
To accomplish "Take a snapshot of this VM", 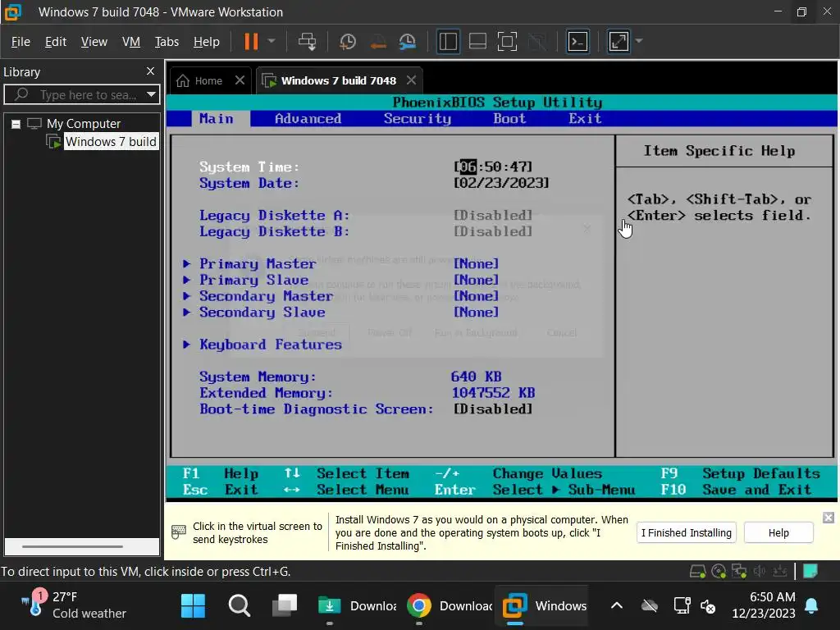I will [348, 41].
